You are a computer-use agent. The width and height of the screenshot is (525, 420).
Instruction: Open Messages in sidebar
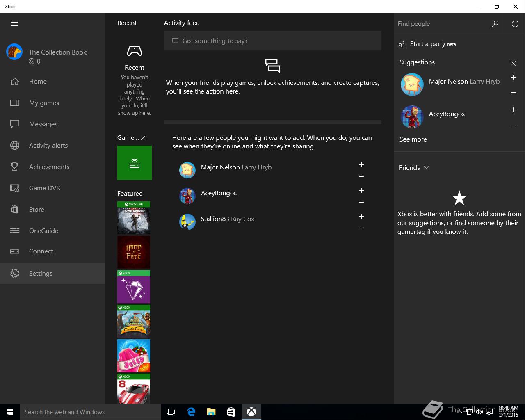tap(52, 124)
